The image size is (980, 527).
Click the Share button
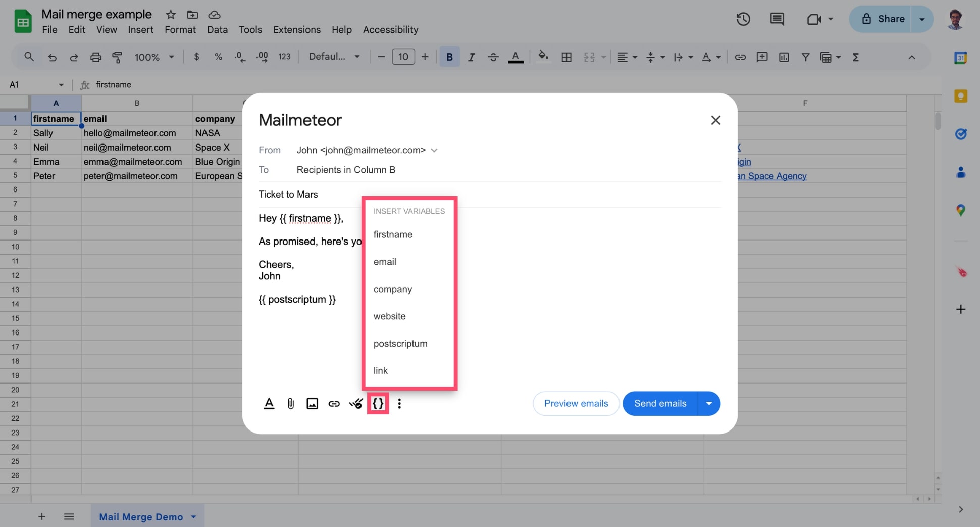tap(881, 19)
